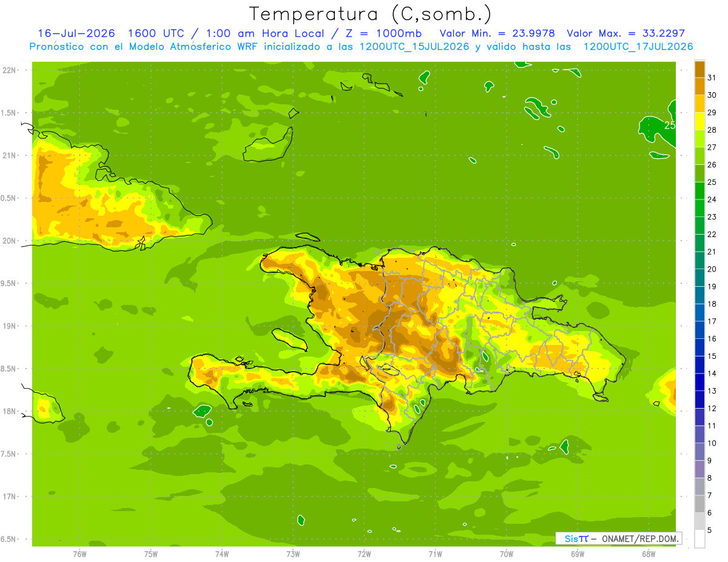Select the white colorbar box below 5

[699, 539]
